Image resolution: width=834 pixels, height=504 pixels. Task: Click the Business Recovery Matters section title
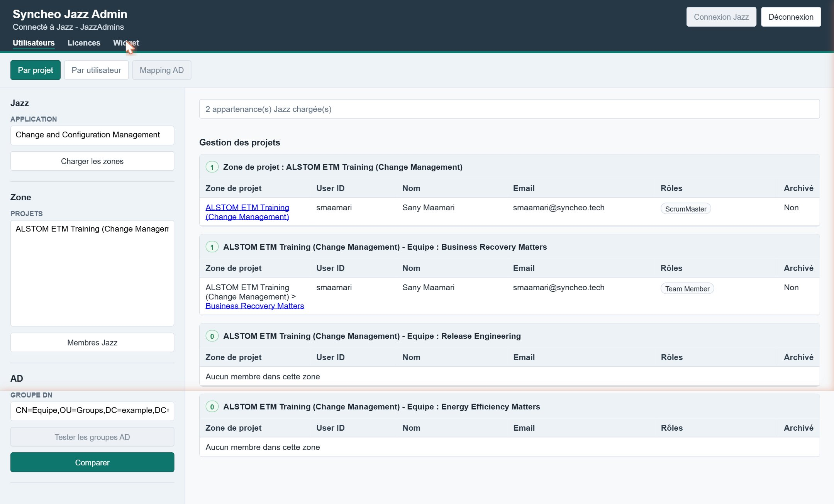(x=385, y=247)
